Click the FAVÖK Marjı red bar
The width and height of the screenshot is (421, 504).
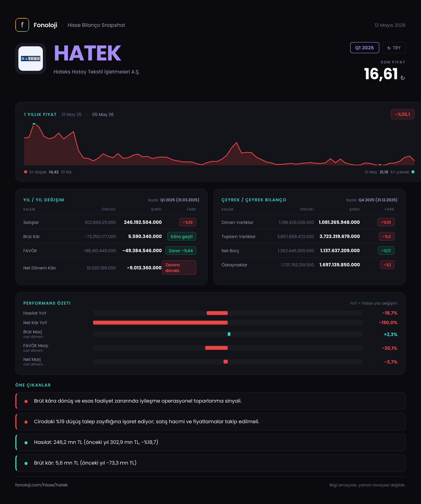216,348
